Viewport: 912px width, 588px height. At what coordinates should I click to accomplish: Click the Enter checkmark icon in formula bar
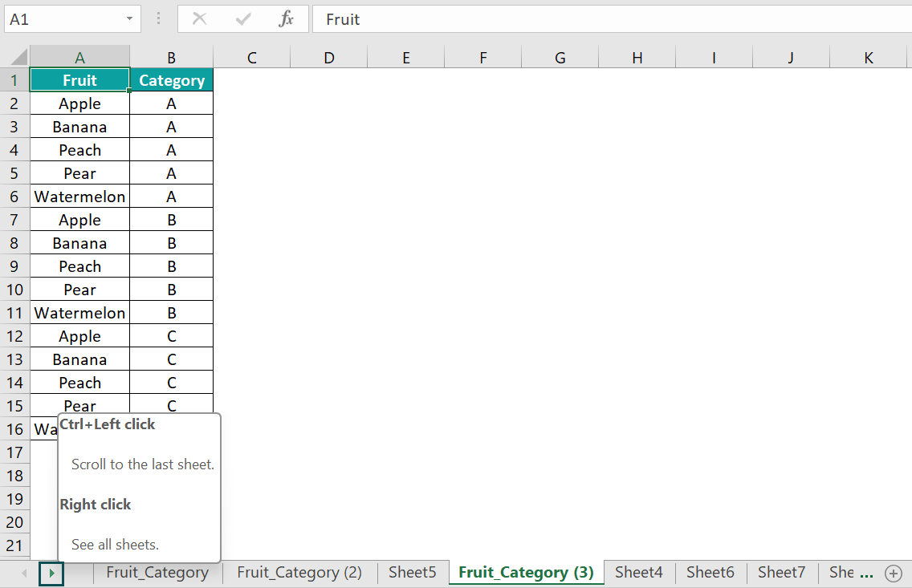pos(243,19)
